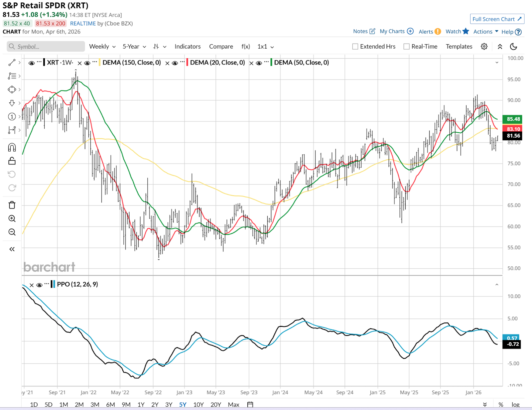The width and height of the screenshot is (532, 410).
Task: Click the trash delete drawings icon
Action: point(12,205)
